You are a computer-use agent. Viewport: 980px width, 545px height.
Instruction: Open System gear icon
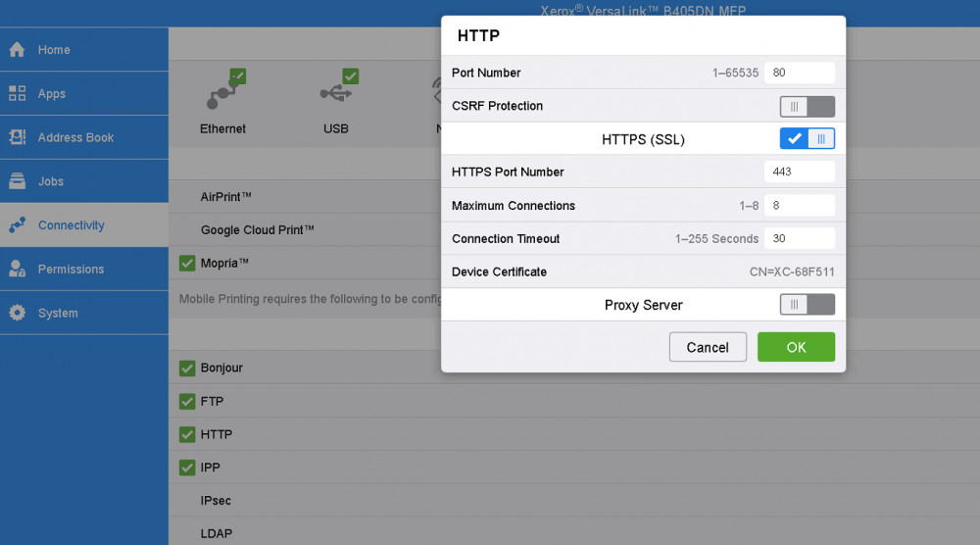pyautogui.click(x=17, y=314)
